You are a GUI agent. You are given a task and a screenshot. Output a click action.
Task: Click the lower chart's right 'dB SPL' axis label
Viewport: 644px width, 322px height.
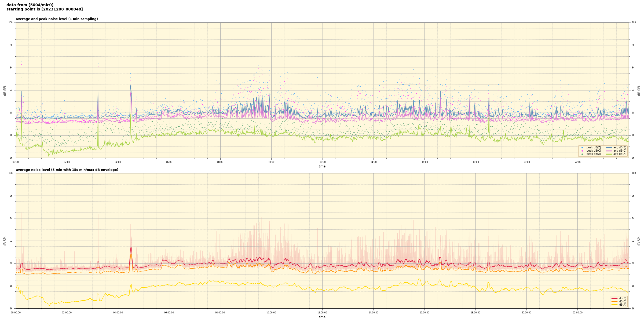click(639, 241)
